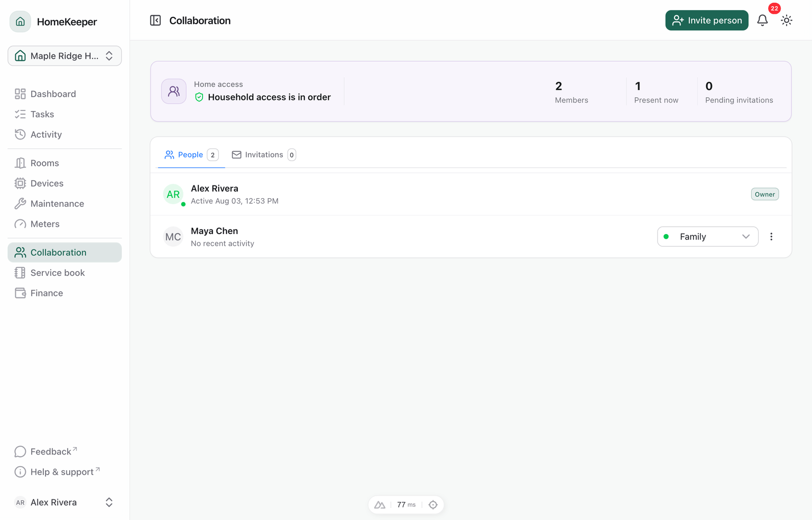Open Activity in the sidebar
Viewport: 812px width, 520px height.
point(64,135)
